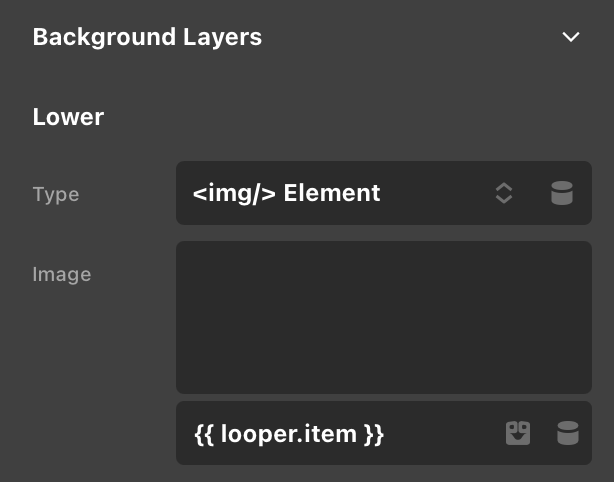The height and width of the screenshot is (482, 614).
Task: Open the <img/> Element type dropdown
Action: 340,193
